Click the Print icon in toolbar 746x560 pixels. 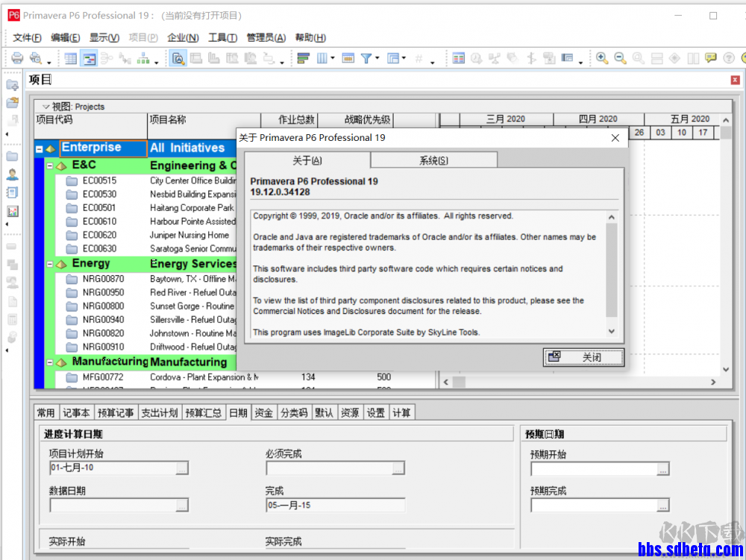tap(18, 58)
